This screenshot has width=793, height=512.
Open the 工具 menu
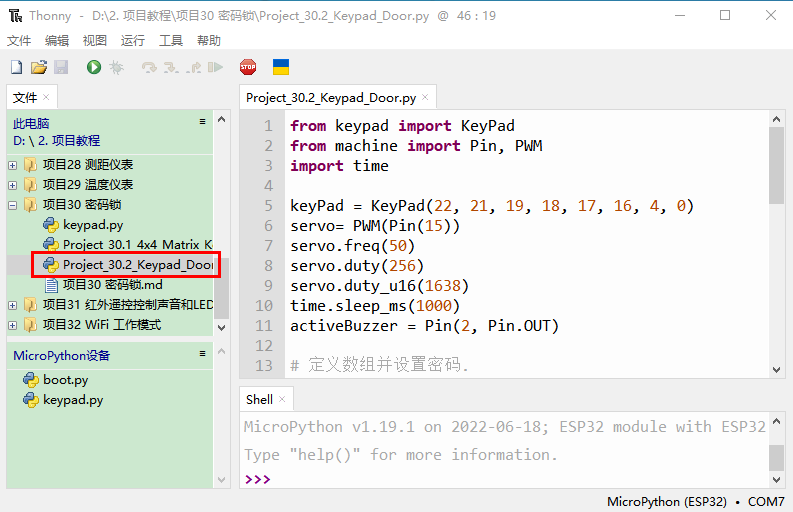click(x=171, y=41)
